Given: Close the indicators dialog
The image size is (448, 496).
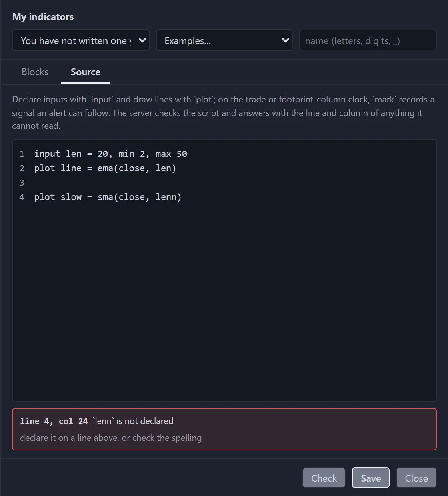Looking at the screenshot, I should (x=416, y=478).
